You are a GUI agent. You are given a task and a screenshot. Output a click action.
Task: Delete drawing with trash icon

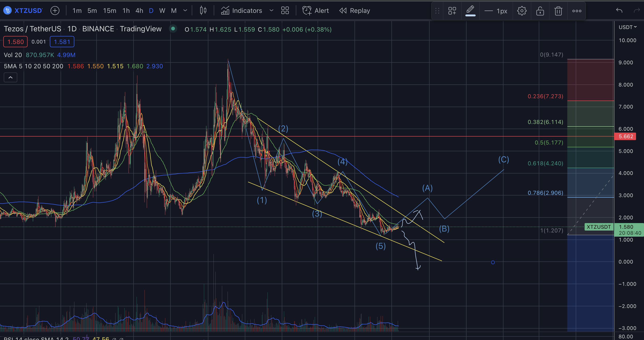point(558,11)
